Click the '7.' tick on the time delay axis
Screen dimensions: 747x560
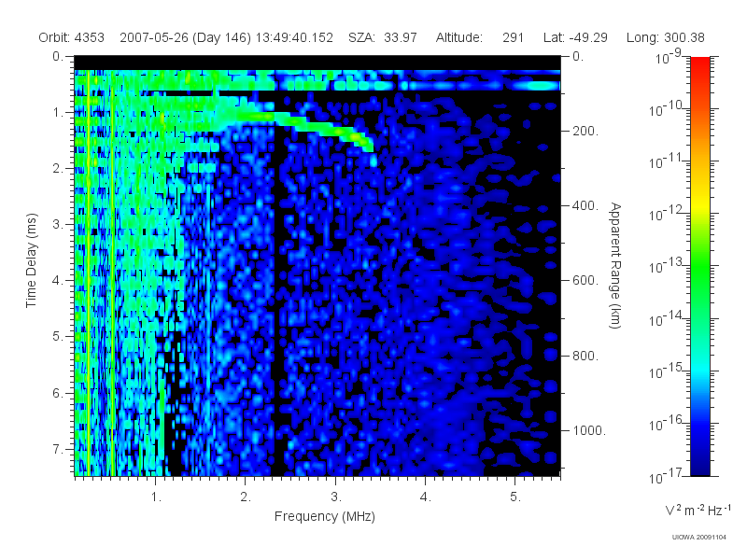[x=58, y=449]
